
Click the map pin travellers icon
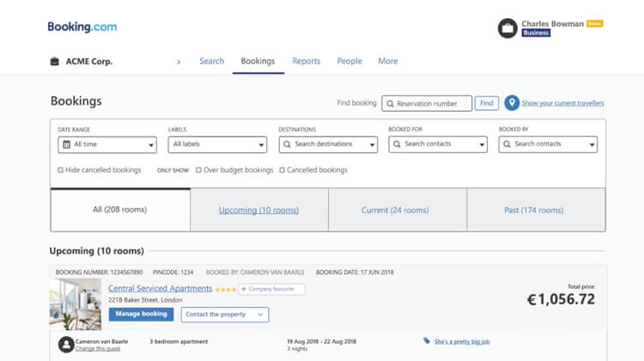512,103
